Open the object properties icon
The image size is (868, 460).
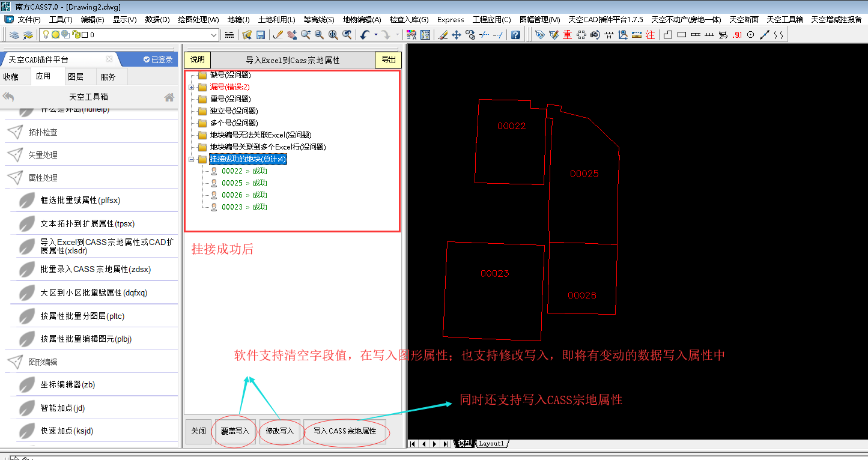point(411,35)
